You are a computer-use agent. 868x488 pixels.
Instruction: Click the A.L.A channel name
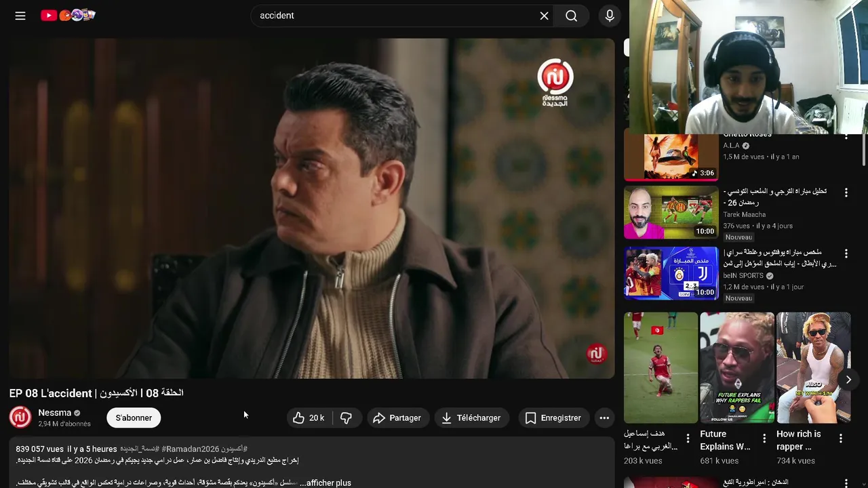click(731, 146)
